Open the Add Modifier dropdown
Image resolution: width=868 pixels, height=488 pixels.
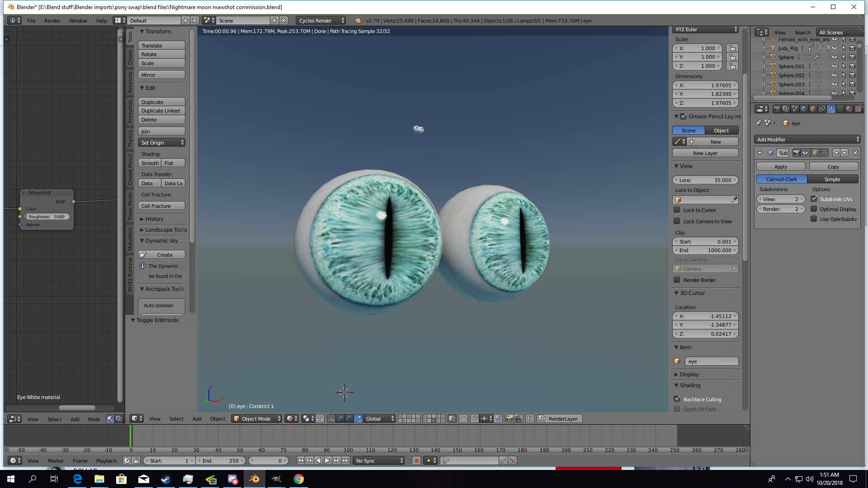click(807, 140)
